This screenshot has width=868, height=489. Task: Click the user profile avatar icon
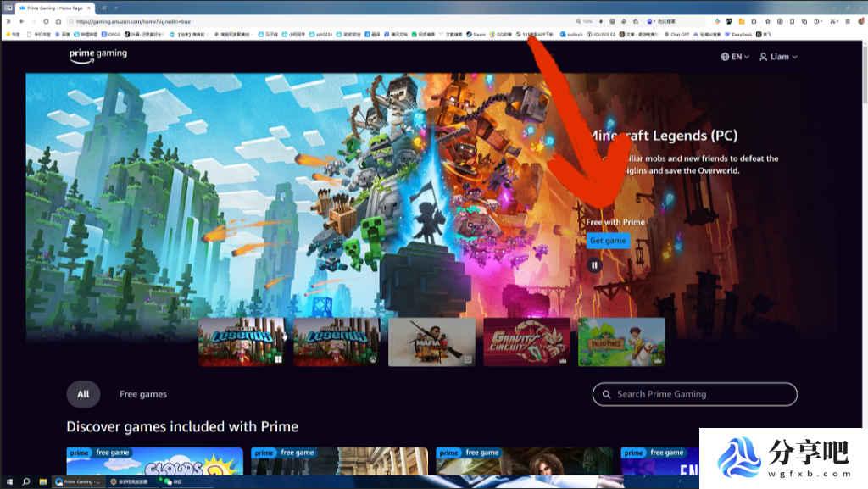coord(861,21)
